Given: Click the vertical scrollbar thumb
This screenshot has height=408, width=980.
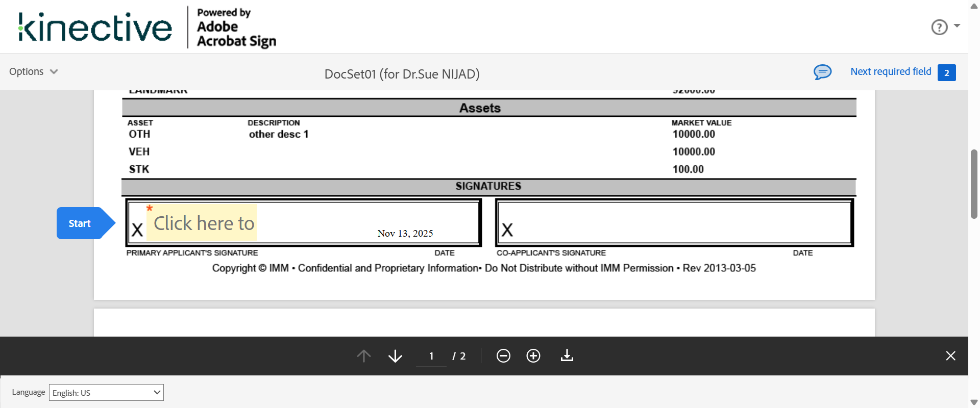Looking at the screenshot, I should (x=974, y=184).
